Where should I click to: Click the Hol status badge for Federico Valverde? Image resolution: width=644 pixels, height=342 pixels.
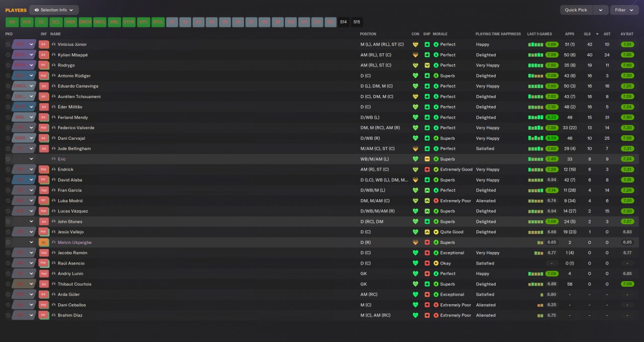pos(43,128)
